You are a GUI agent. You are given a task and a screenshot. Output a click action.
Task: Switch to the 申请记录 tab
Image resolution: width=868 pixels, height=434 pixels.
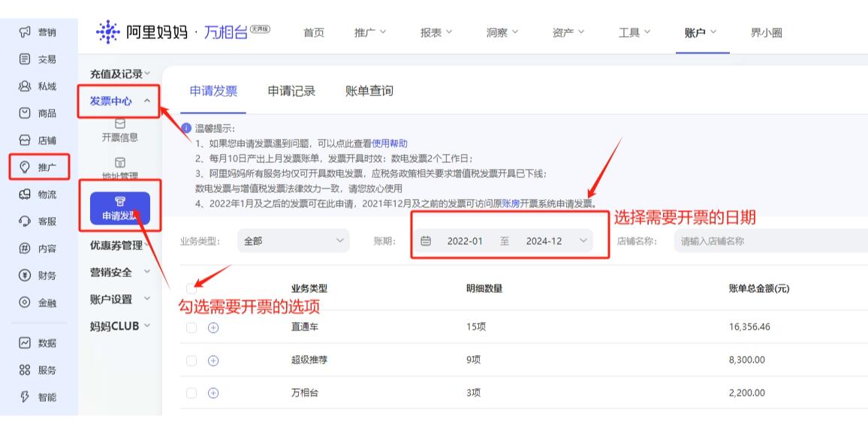[x=292, y=92]
